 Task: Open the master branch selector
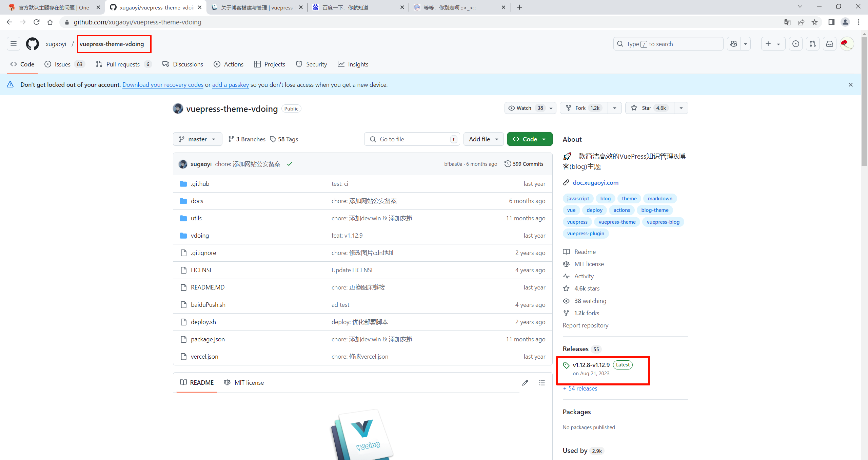point(197,139)
